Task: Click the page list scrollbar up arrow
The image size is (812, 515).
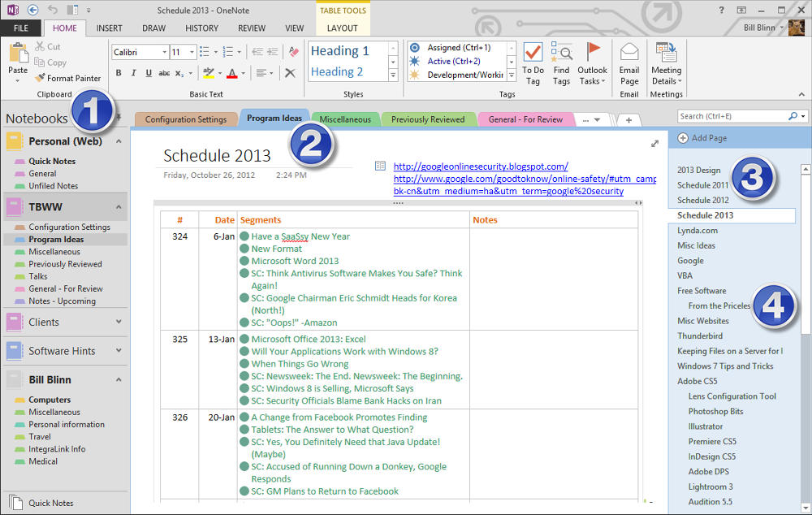Action: (x=806, y=169)
